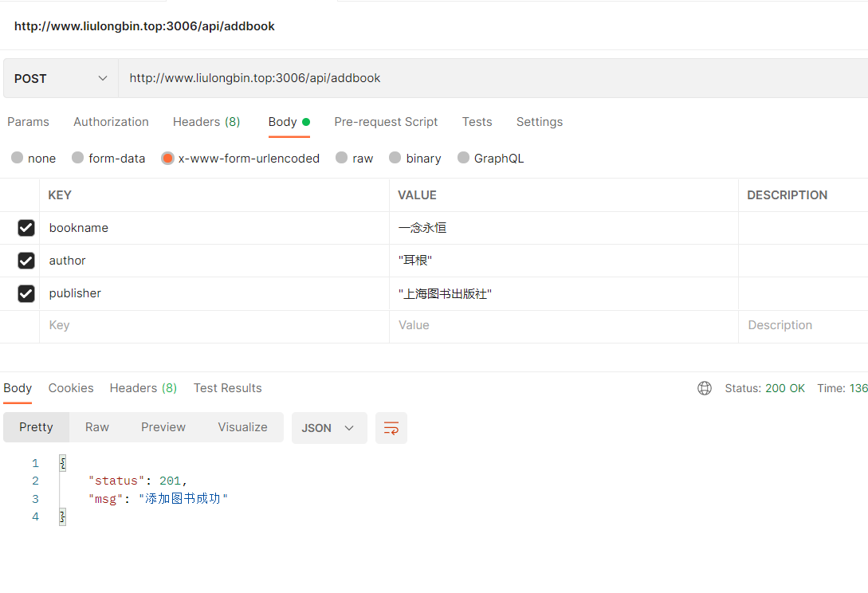The height and width of the screenshot is (593, 868).
Task: Uncheck the bookname row checkbox
Action: point(26,228)
